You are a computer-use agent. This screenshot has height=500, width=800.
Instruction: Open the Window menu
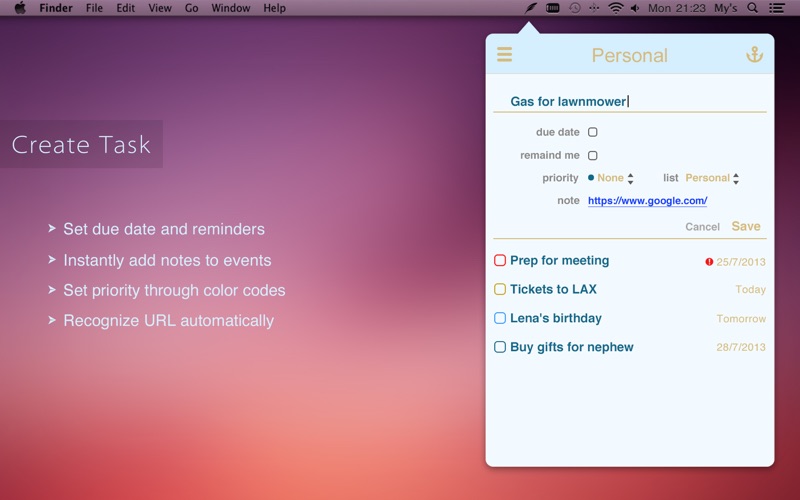(231, 8)
